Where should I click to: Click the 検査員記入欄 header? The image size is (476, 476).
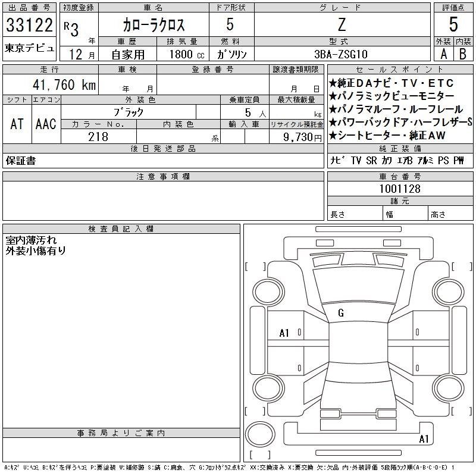(121, 229)
